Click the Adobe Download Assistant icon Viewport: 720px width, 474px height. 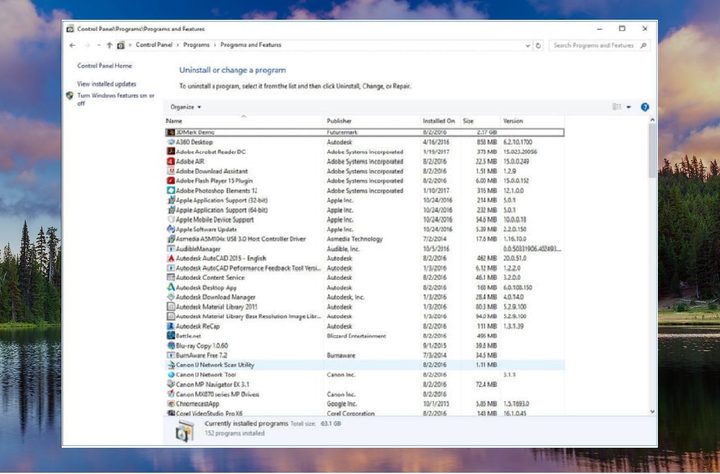(x=171, y=171)
